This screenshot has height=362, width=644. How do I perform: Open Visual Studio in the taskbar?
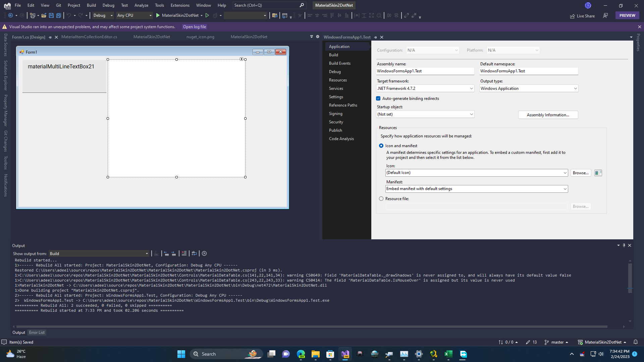click(345, 354)
